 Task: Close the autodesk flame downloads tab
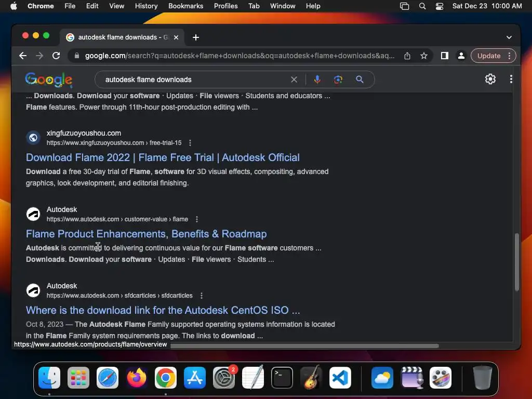176,37
